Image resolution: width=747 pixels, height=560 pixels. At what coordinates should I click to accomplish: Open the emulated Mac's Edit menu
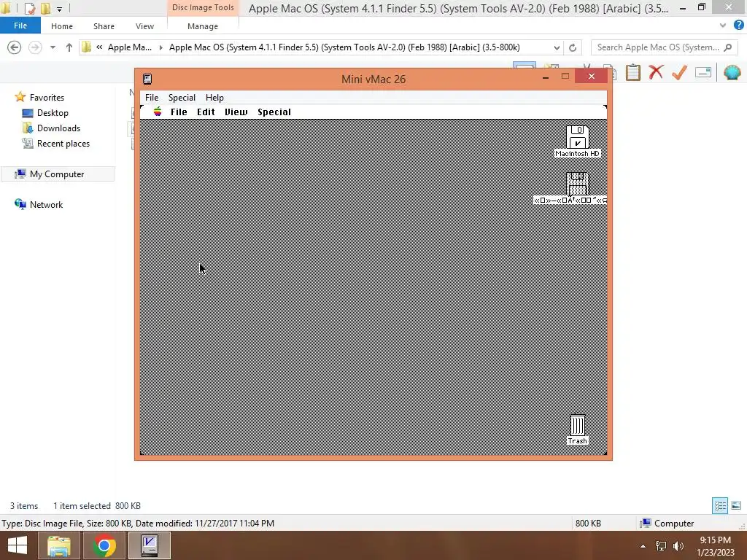[x=206, y=112]
